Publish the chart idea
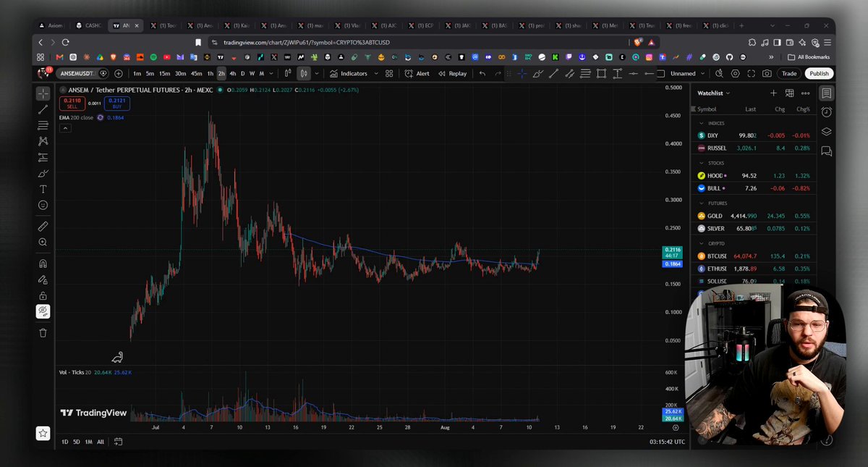This screenshot has height=467, width=868. tap(819, 73)
